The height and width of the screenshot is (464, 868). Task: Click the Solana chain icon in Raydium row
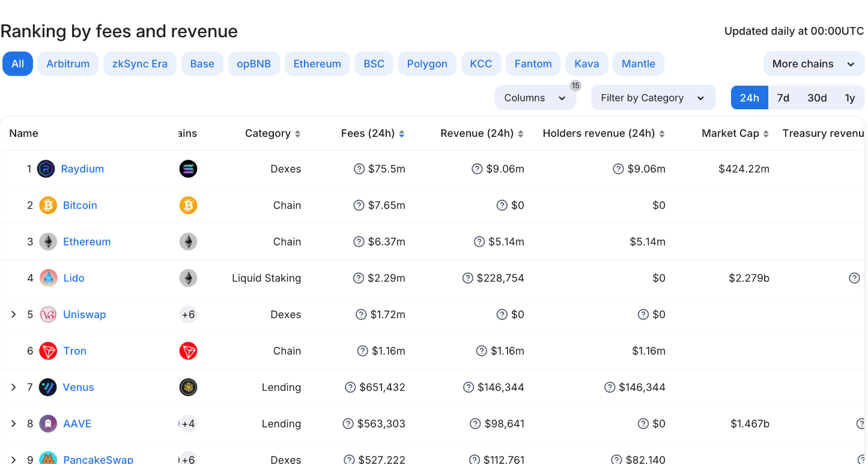click(x=188, y=169)
